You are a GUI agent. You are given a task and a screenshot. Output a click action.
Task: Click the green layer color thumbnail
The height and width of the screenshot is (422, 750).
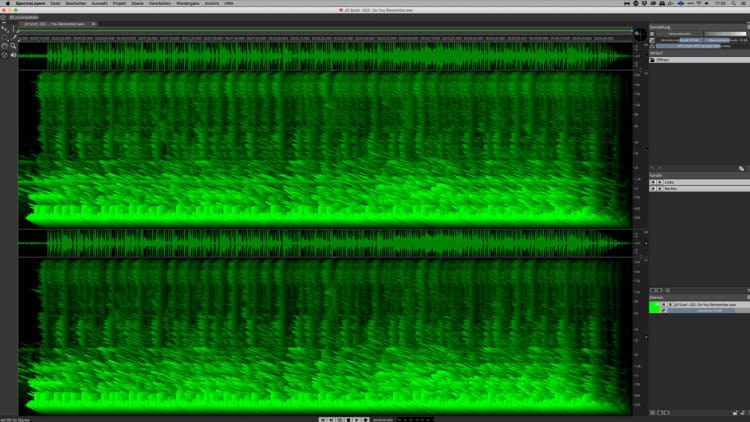(654, 308)
